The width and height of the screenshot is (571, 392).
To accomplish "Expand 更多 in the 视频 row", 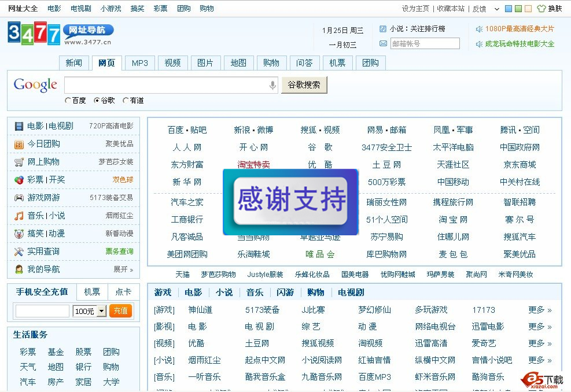I will [x=540, y=343].
